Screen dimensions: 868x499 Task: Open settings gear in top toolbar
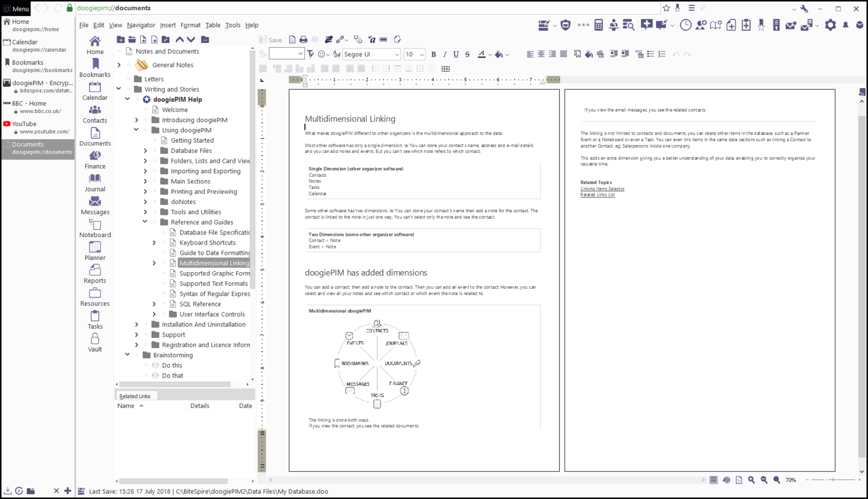[x=831, y=25]
